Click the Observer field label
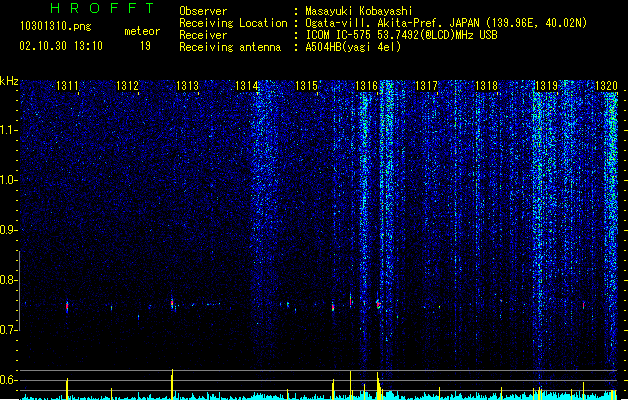The image size is (629, 400). [x=203, y=11]
